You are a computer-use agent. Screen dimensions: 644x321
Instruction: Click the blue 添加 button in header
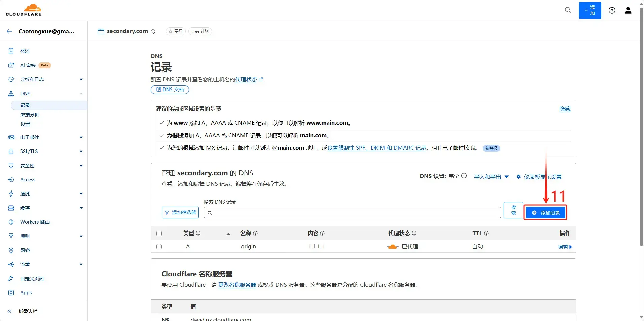(x=590, y=10)
